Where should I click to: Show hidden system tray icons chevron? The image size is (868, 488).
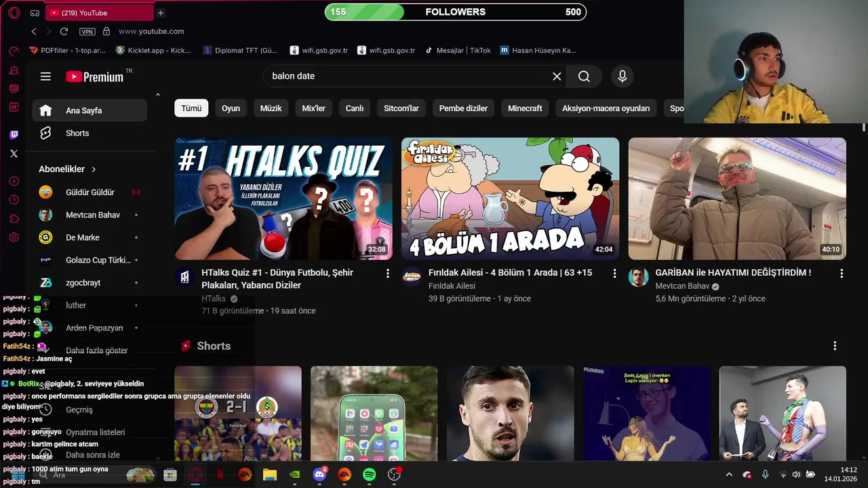point(729,474)
